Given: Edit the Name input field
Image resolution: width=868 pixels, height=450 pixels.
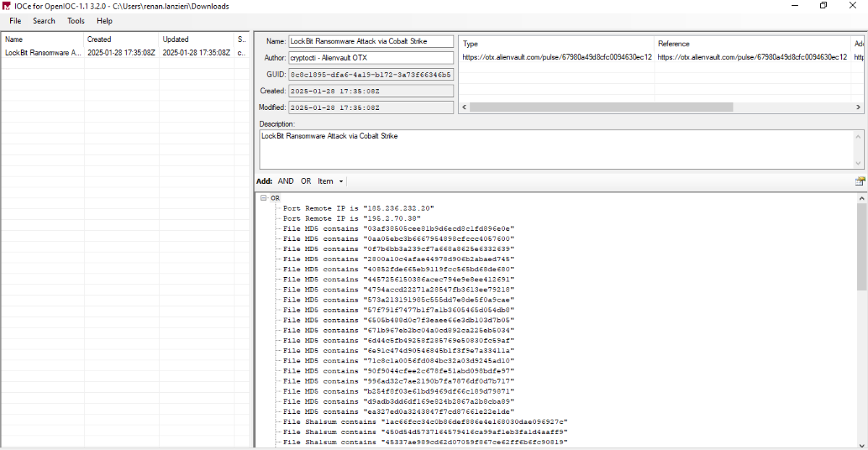Looking at the screenshot, I should click(371, 41).
